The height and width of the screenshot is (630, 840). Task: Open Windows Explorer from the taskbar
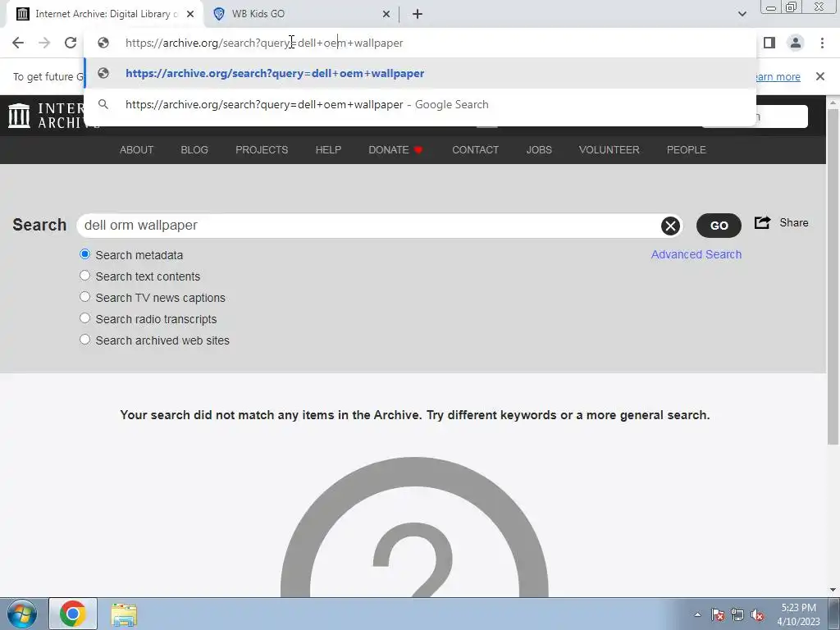point(125,614)
